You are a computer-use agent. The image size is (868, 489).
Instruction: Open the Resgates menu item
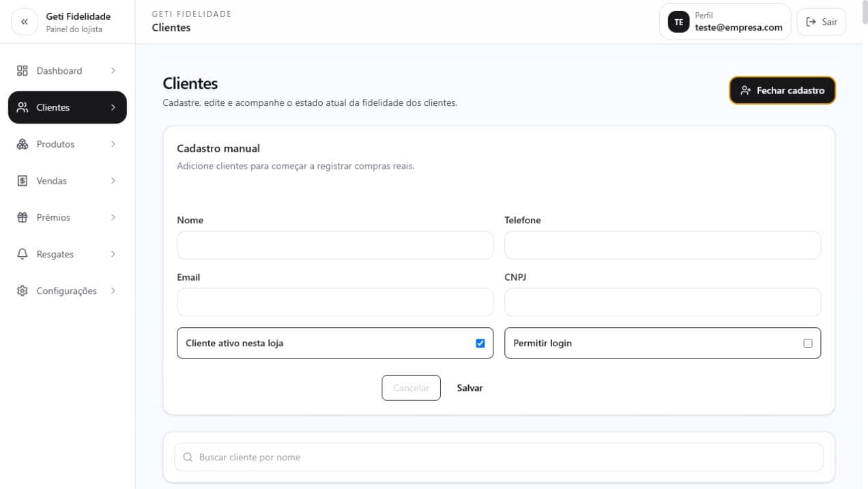pos(68,254)
